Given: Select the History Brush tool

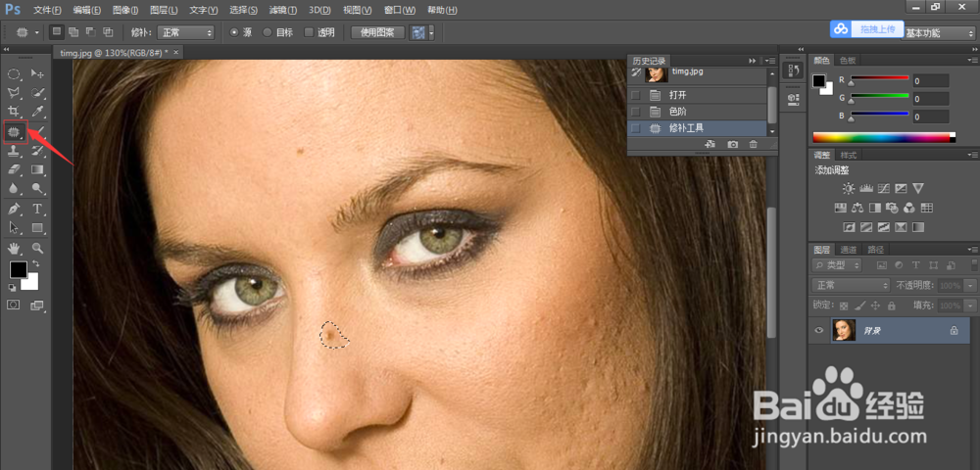Looking at the screenshot, I should click(37, 151).
